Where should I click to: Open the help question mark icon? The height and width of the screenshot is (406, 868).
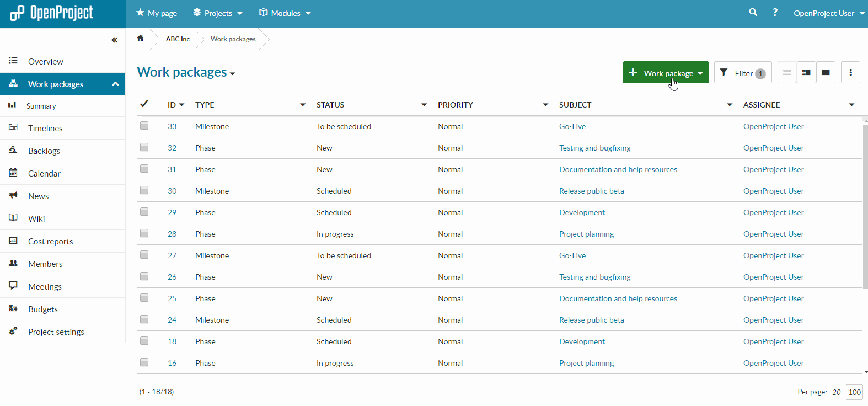775,13
